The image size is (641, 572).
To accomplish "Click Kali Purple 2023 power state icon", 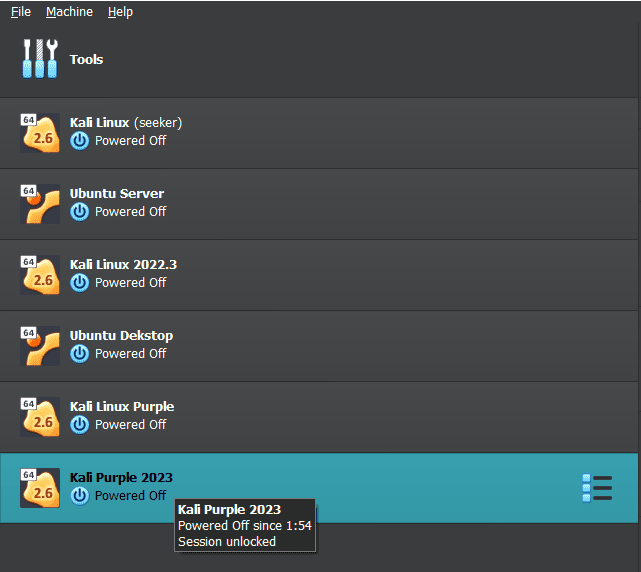I will click(79, 496).
